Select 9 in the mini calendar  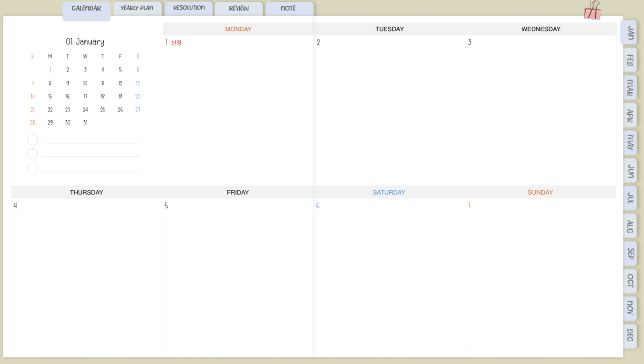(x=68, y=83)
